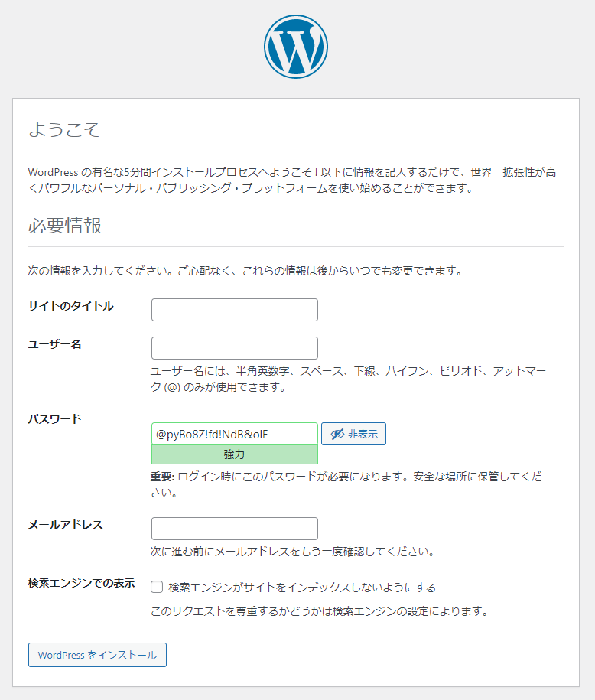This screenshot has height=700, width=595.
Task: Click the 強力 password strength indicator
Action: [x=235, y=454]
